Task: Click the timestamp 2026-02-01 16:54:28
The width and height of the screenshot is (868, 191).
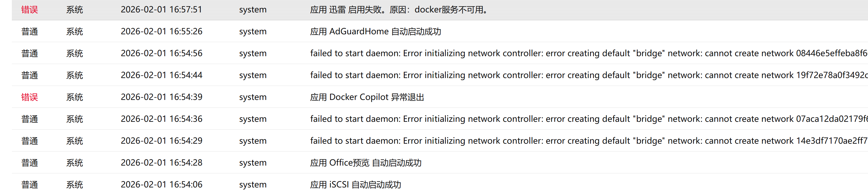Action: (x=161, y=163)
